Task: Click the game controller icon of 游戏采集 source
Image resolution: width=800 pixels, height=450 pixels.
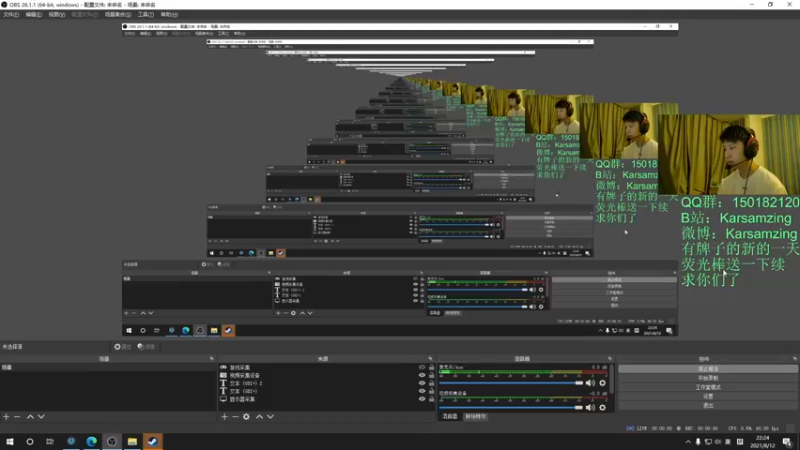Action: 223,367
